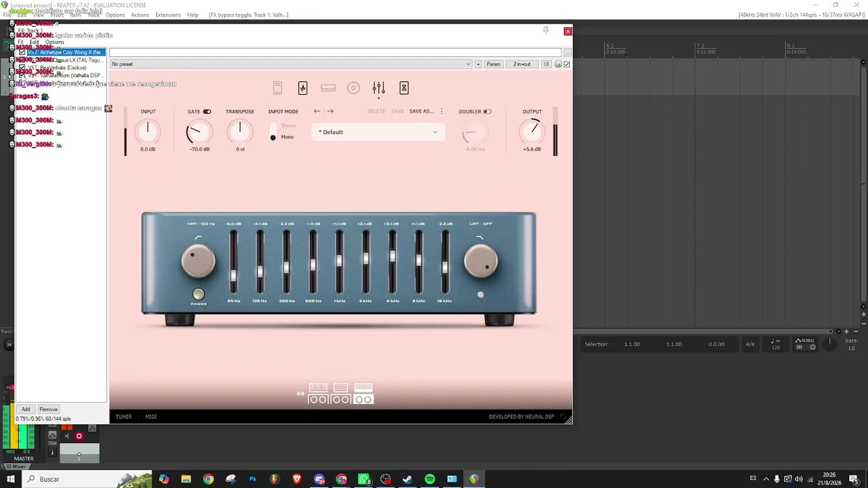The image size is (868, 488).
Task: Toggle the FX bypass checkbox next to UI
Action: coord(567,64)
